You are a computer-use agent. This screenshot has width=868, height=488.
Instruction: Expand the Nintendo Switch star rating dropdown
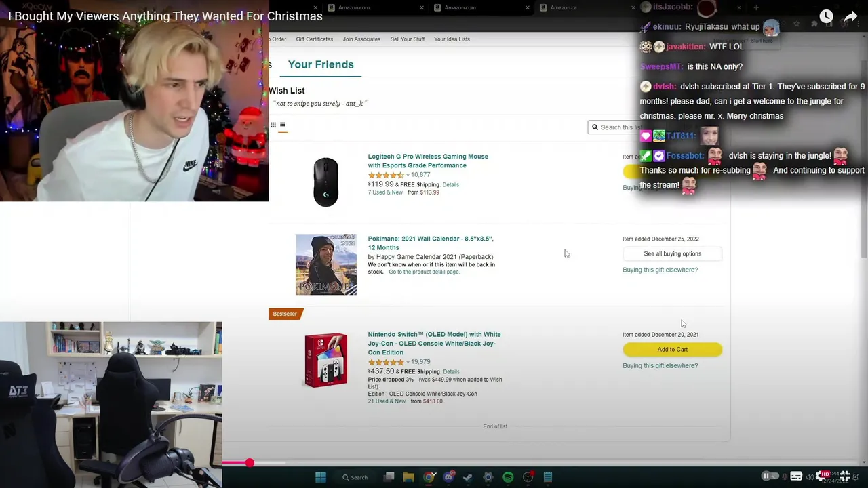point(408,362)
